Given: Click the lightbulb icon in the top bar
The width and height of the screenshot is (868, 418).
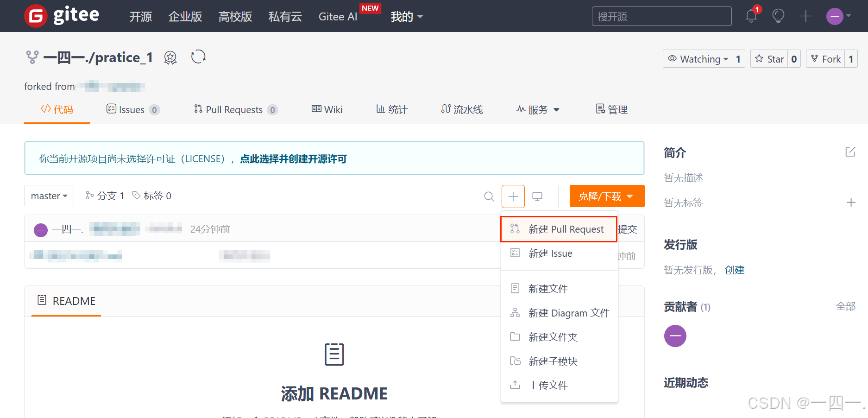Looking at the screenshot, I should click(x=778, y=15).
